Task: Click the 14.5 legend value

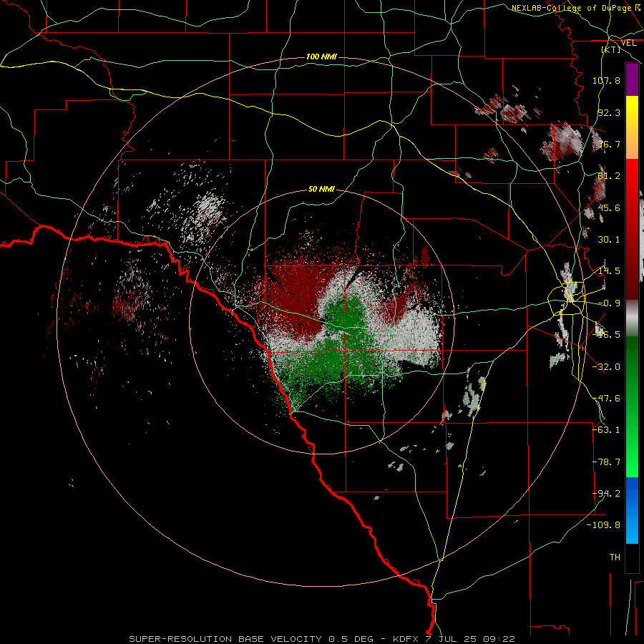Action: (609, 271)
